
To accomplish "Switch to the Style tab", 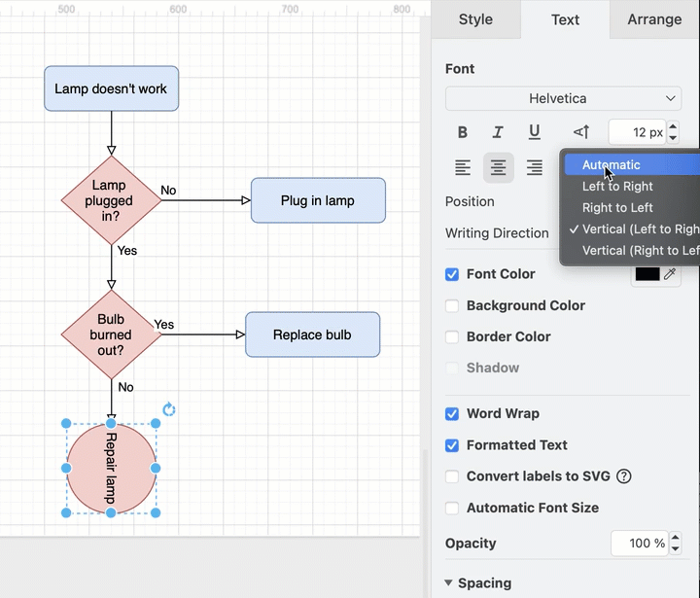I will click(475, 19).
